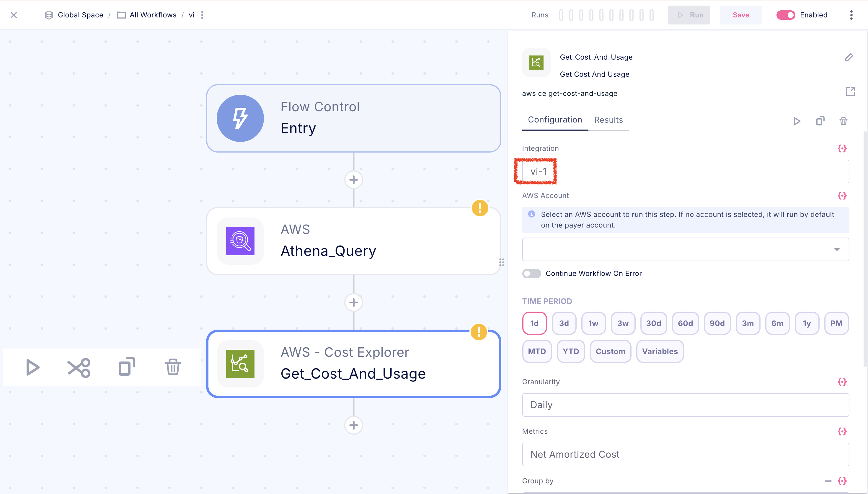Click the Save button

pyautogui.click(x=740, y=15)
